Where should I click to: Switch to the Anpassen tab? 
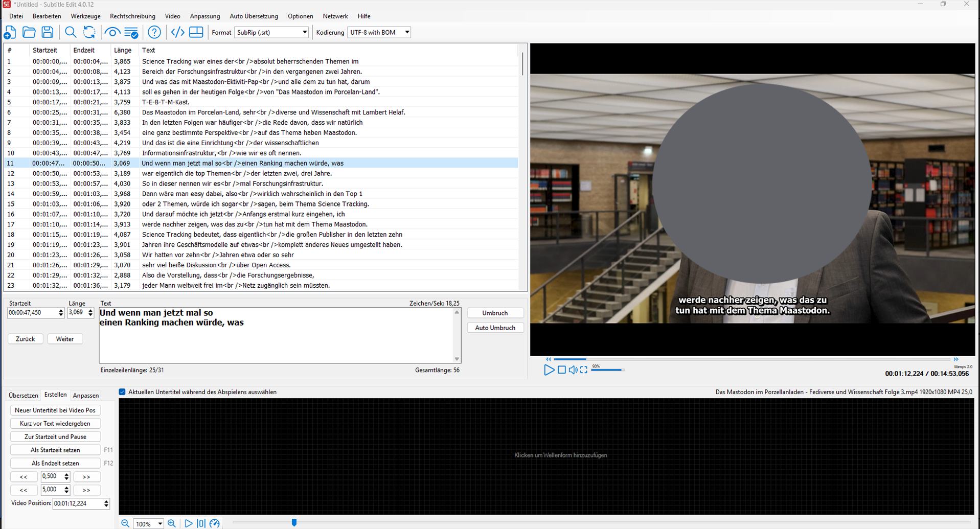[x=86, y=396]
